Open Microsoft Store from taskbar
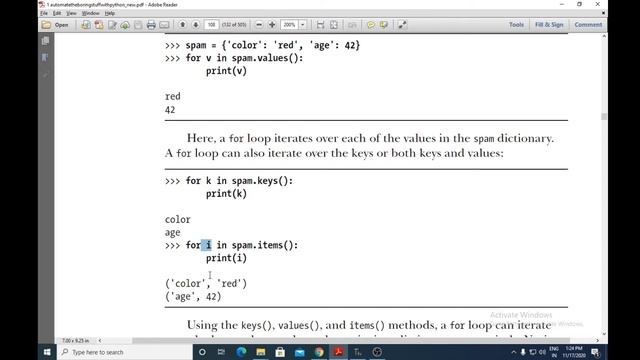The image size is (640, 360). tap(280, 352)
